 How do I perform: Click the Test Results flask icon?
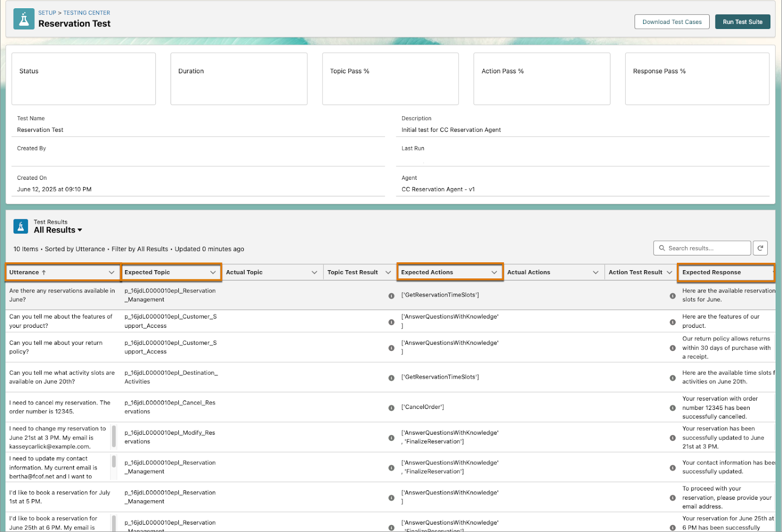[21, 226]
